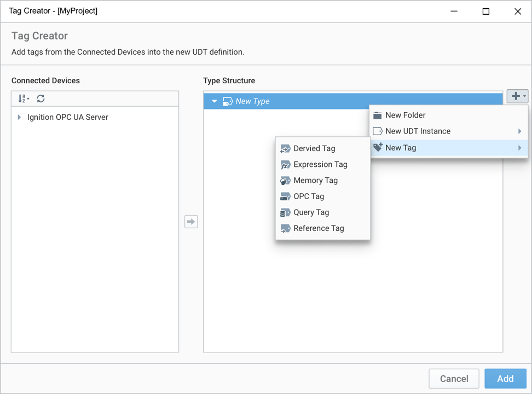Click the refresh Connected Devices icon

pos(41,99)
